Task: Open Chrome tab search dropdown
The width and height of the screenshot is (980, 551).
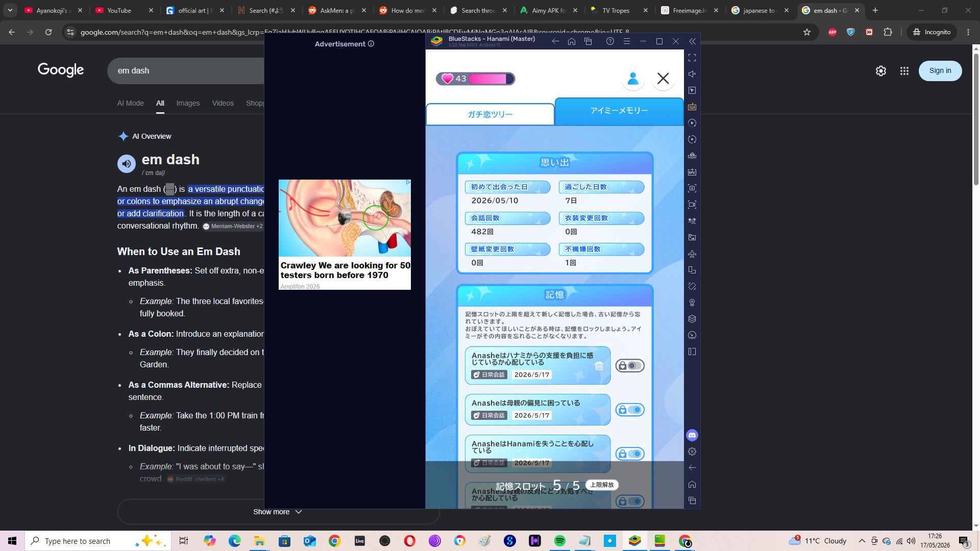Action: pyautogui.click(x=10, y=10)
